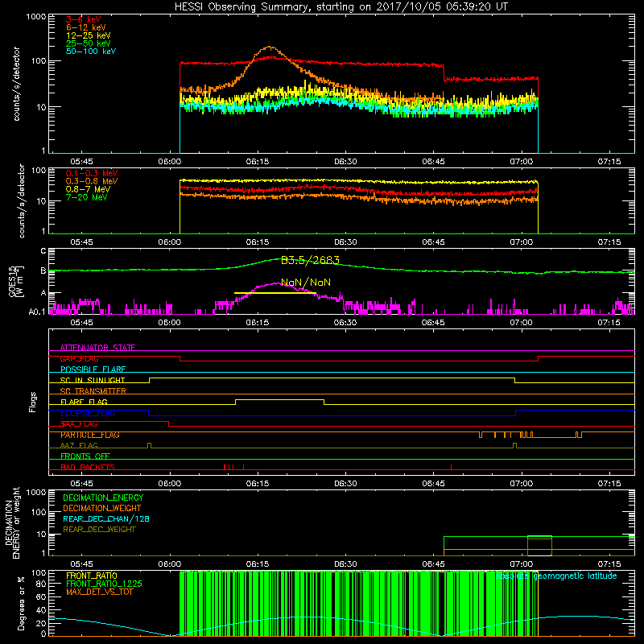Select the 50-100 keV legend label
644x644 pixels.
(91, 52)
